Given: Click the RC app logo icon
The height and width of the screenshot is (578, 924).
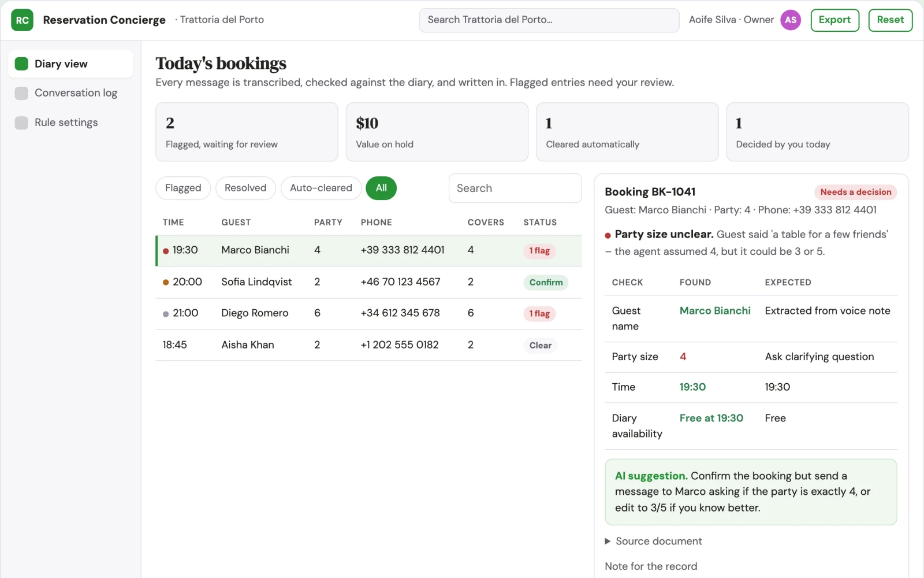Looking at the screenshot, I should pyautogui.click(x=22, y=20).
